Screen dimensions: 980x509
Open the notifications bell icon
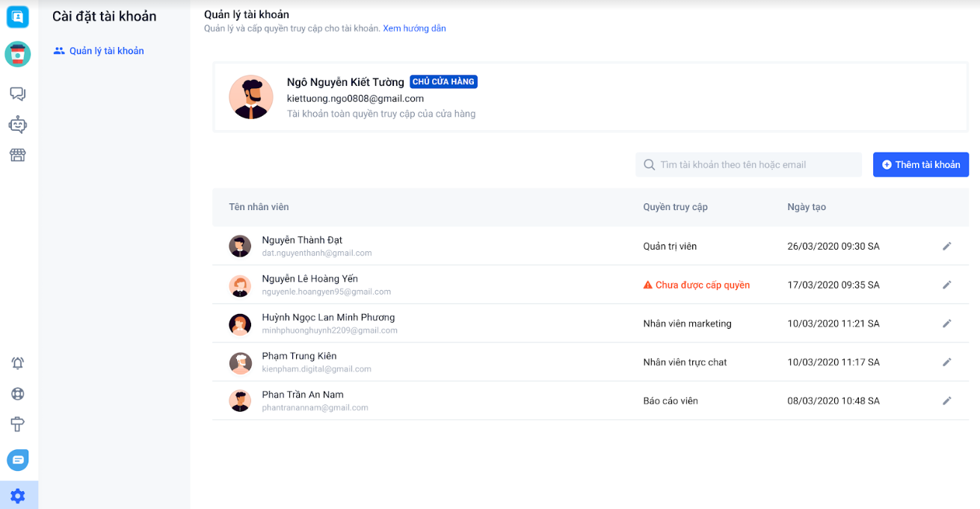(x=18, y=363)
